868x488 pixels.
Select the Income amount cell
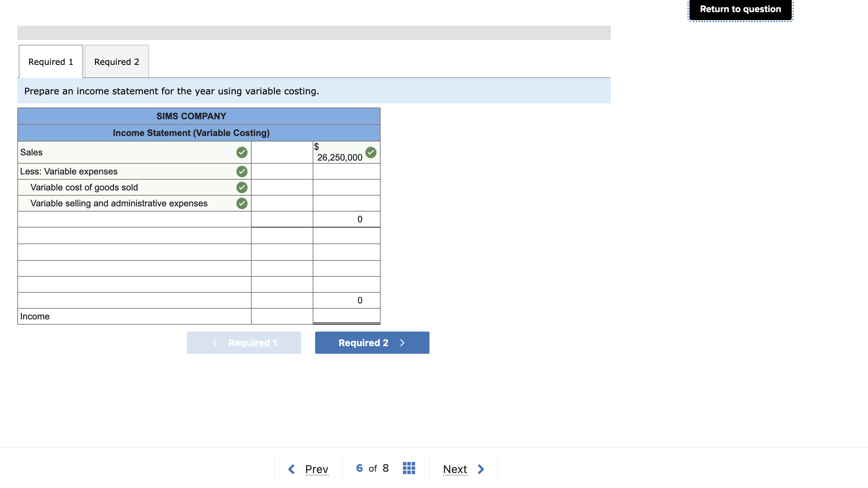pyautogui.click(x=346, y=316)
